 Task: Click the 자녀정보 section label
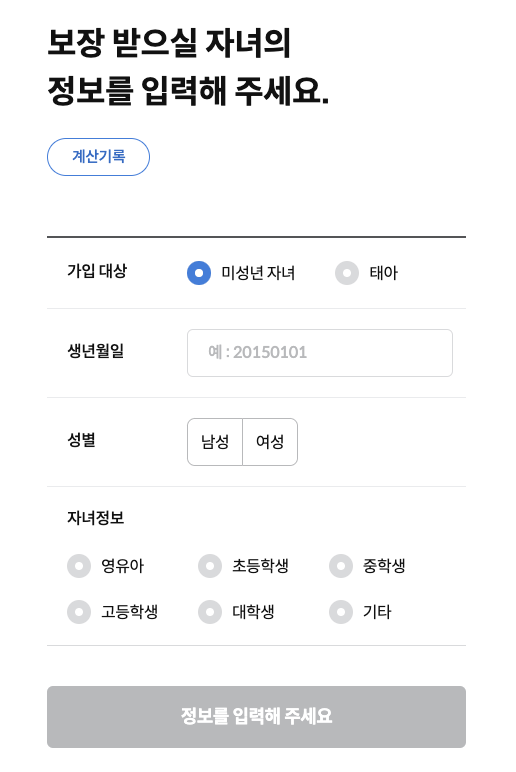pyautogui.click(x=96, y=518)
